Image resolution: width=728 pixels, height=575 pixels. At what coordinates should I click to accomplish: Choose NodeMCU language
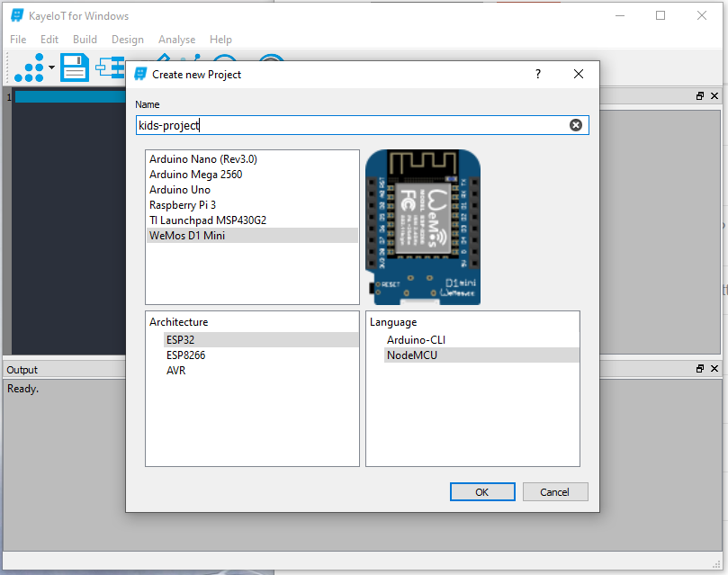481,355
